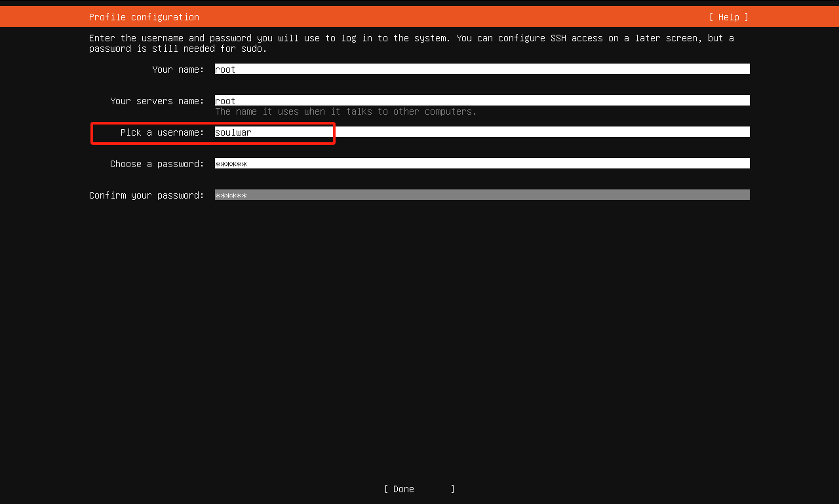Click the 'Your servers name:' label
This screenshot has width=839, height=504.
tap(157, 101)
